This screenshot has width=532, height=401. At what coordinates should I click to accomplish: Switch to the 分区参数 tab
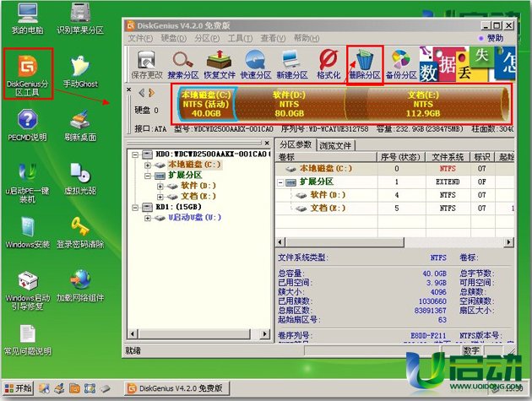pos(296,145)
